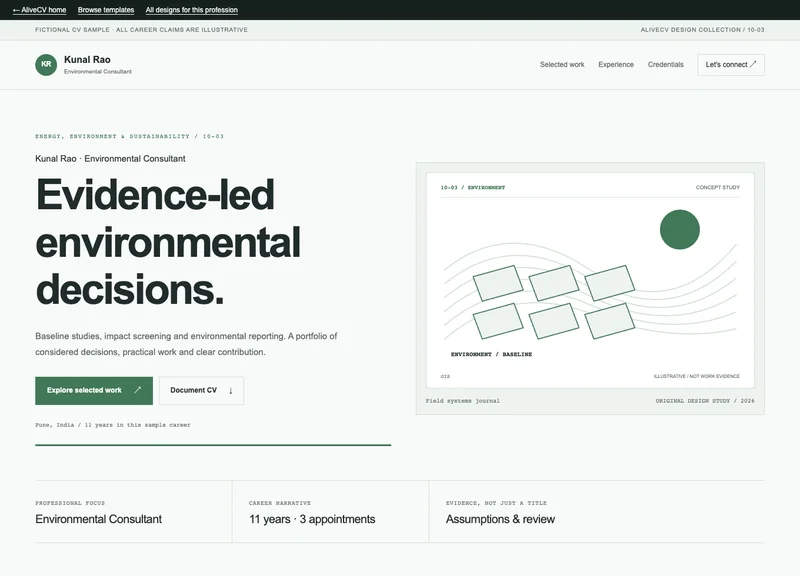Image resolution: width=800 pixels, height=576 pixels.
Task: Click Explore selected work button
Action: click(94, 391)
